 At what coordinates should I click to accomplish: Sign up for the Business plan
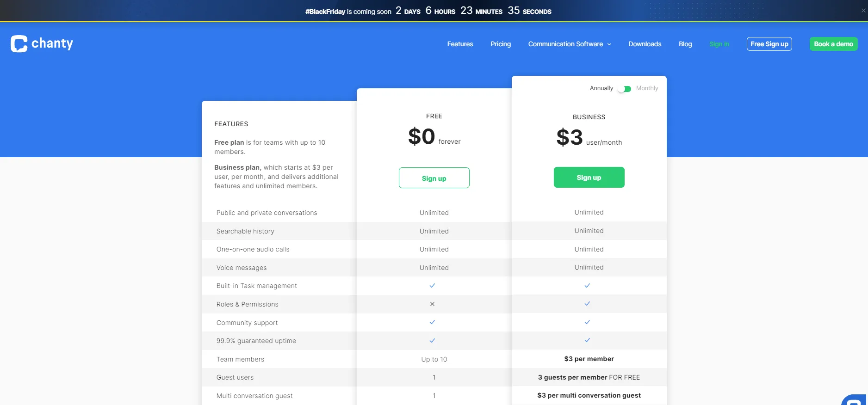[x=589, y=178]
